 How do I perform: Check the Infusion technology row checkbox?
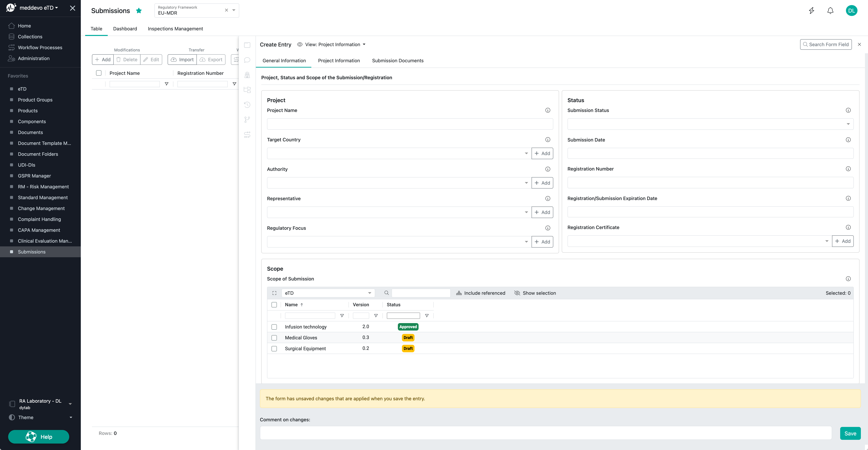point(274,327)
